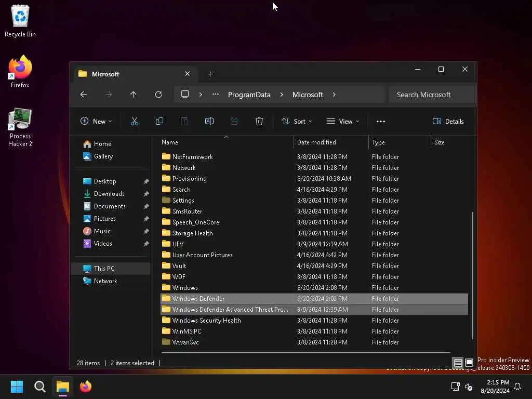Viewport: 532px width, 399px height.
Task: Open the Windows Start menu
Action: pyautogui.click(x=17, y=387)
